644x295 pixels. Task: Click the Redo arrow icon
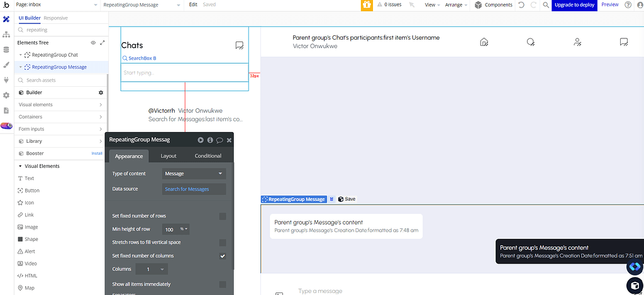tap(533, 5)
